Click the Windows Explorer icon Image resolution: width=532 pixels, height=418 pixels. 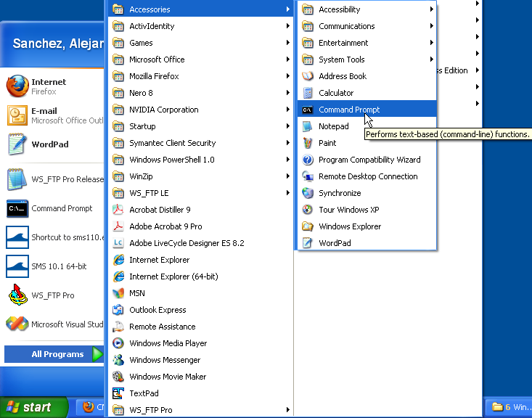[x=308, y=226]
